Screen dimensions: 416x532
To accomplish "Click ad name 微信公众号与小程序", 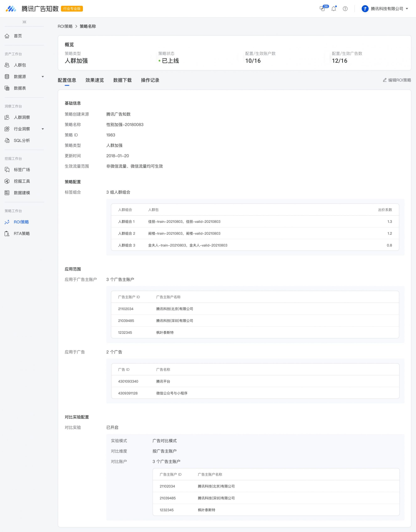I will click(x=172, y=393).
